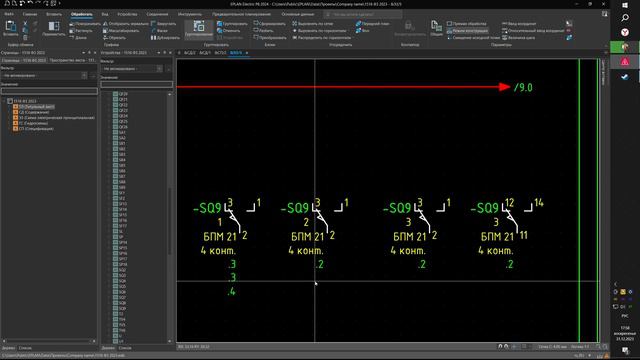The height and width of the screenshot is (360, 640).
Task: Switch devices panel to Список view
Action: pyautogui.click(x=125, y=348)
